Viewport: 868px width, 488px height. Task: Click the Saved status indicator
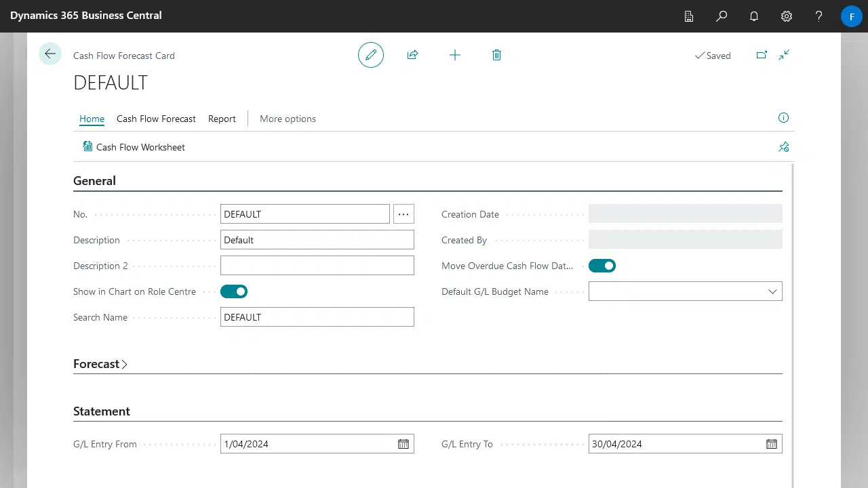tap(713, 56)
